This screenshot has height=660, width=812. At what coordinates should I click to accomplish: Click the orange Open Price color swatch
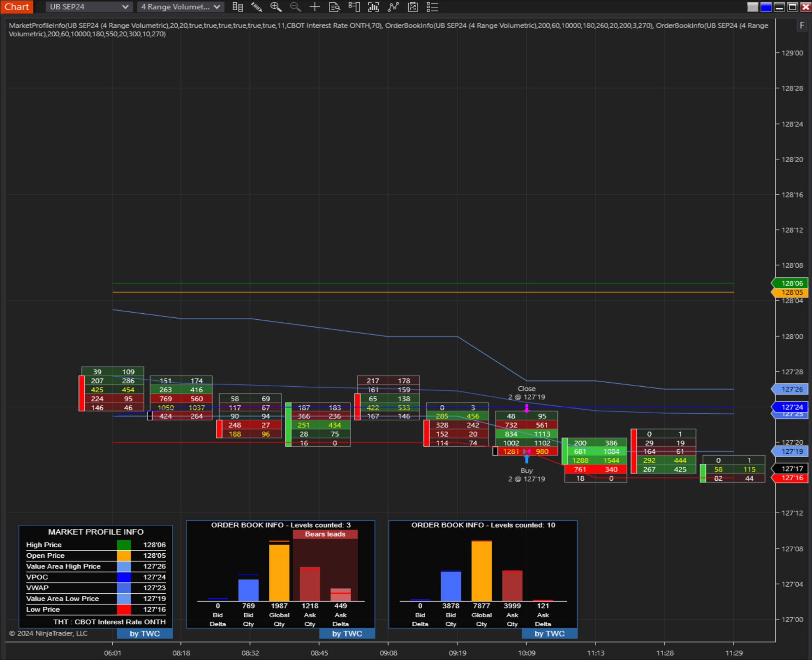click(x=124, y=556)
